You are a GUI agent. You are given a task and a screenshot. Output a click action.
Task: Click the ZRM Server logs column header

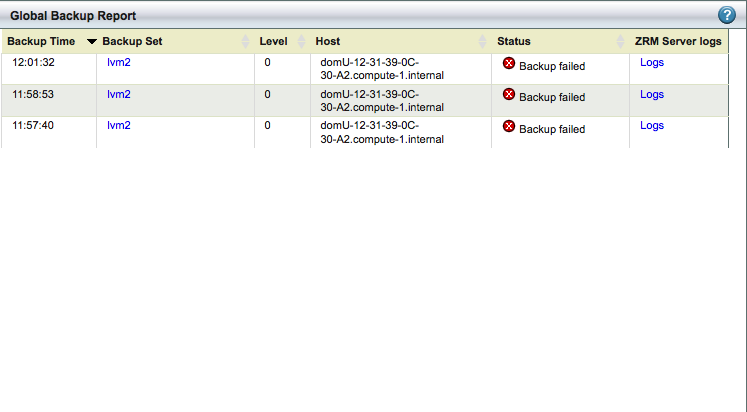678,41
